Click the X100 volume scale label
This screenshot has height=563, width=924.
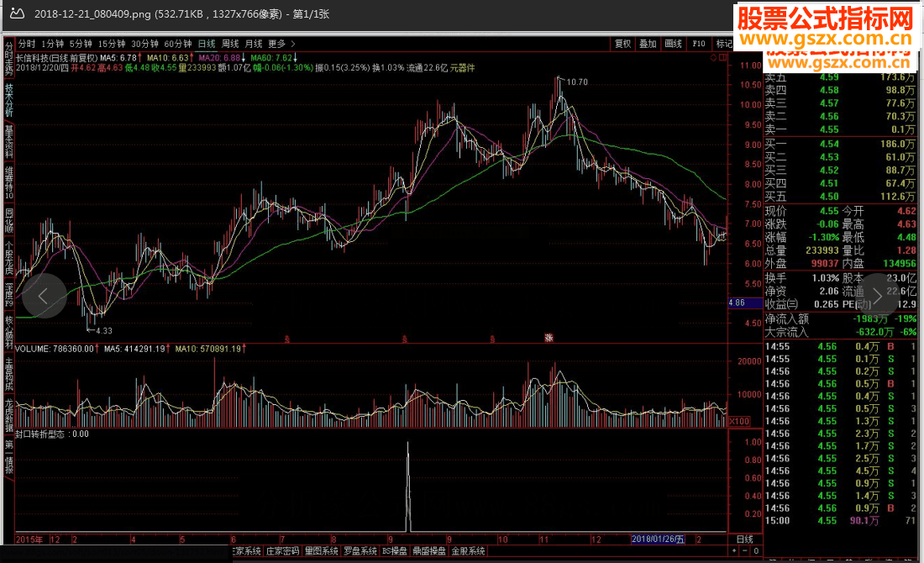point(739,421)
